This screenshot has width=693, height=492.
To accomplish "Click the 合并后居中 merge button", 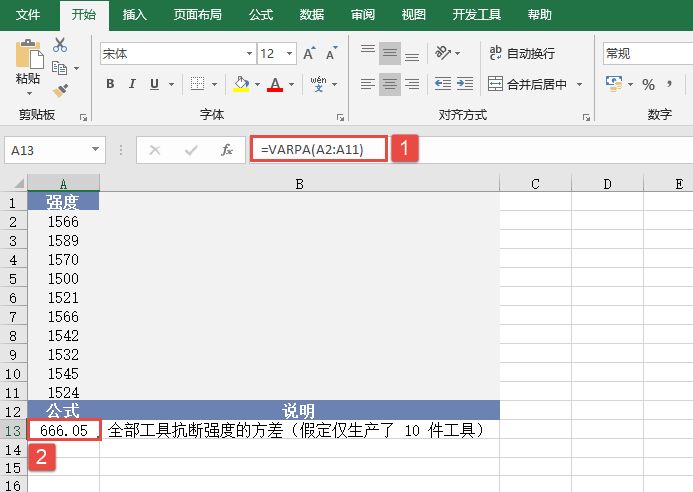I will coord(528,84).
